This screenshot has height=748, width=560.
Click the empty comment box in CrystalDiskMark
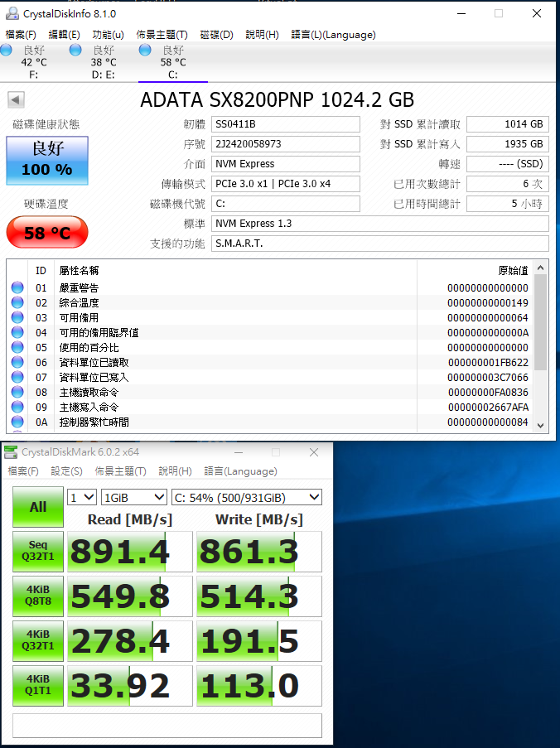click(167, 726)
